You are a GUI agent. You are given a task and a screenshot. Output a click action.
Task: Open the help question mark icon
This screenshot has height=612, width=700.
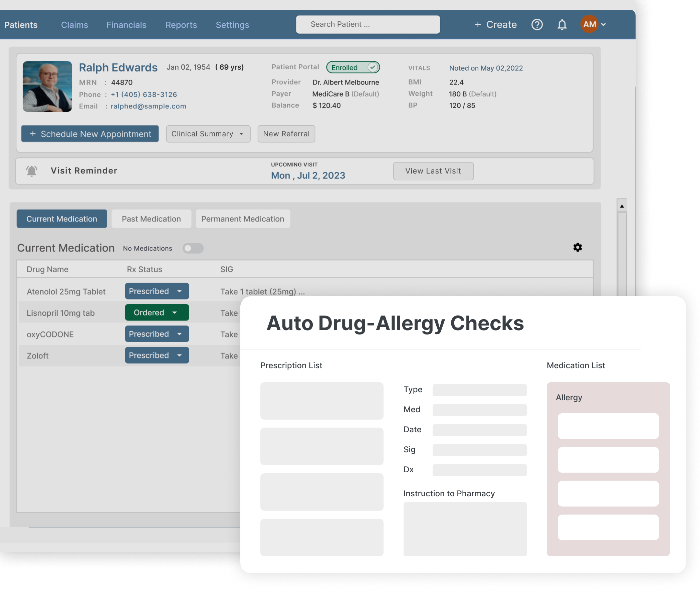point(537,25)
